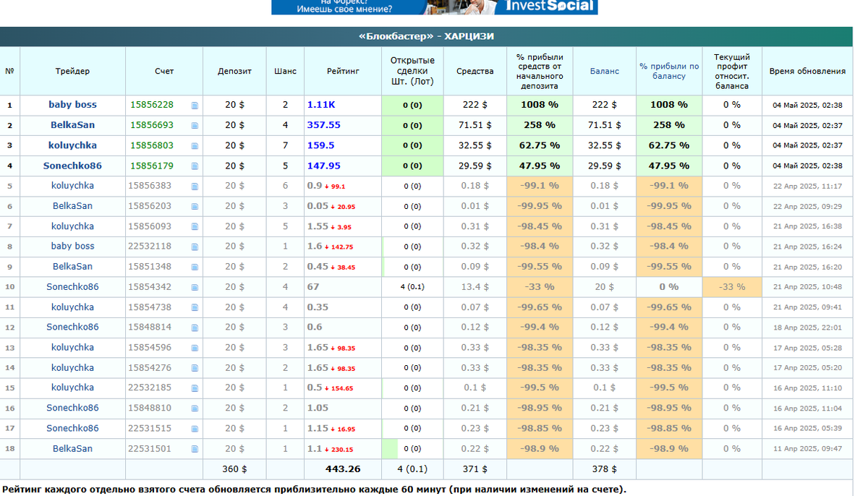Click the InvestSocial banner at top
Image resolution: width=868 pixels, height=496 pixels.
coord(434,7)
